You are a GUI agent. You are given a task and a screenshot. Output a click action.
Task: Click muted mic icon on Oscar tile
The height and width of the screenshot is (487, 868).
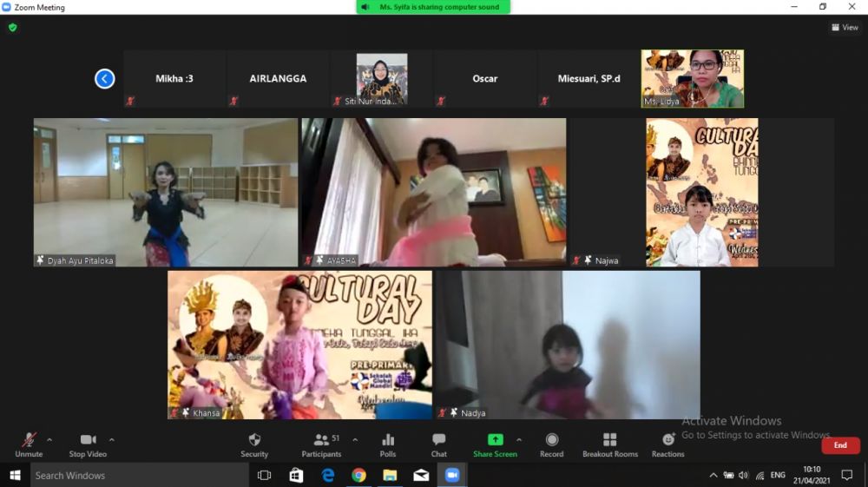[x=441, y=101]
